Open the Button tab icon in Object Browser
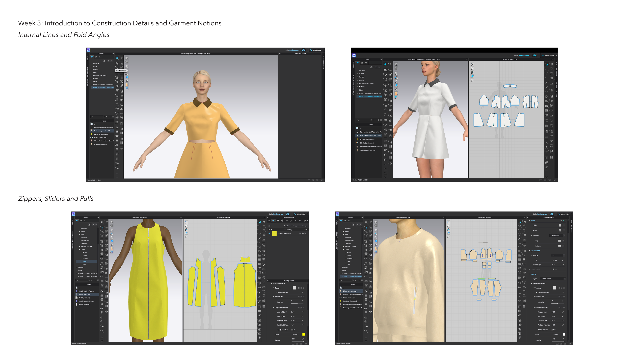The width and height of the screenshot is (644, 362). pyautogui.click(x=282, y=221)
